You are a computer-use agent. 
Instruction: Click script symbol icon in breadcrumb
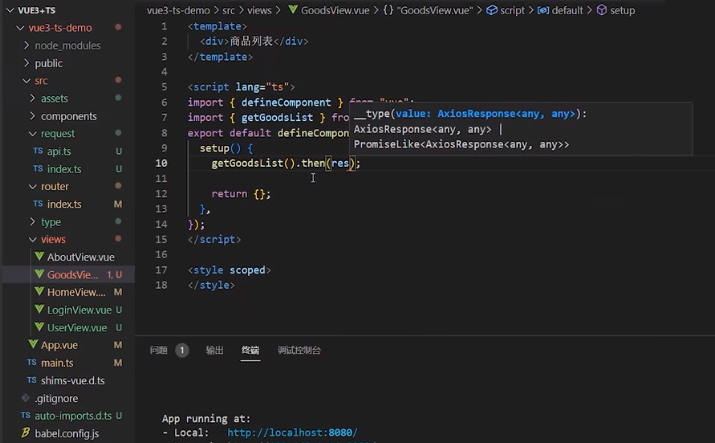point(492,10)
